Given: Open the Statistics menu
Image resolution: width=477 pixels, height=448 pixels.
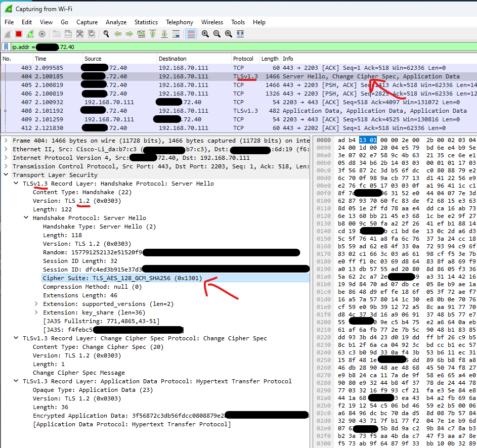Looking at the screenshot, I should pyautogui.click(x=146, y=22).
